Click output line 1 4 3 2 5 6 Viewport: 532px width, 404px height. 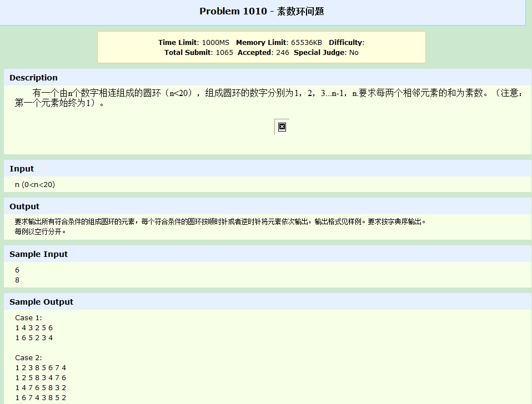(34, 328)
